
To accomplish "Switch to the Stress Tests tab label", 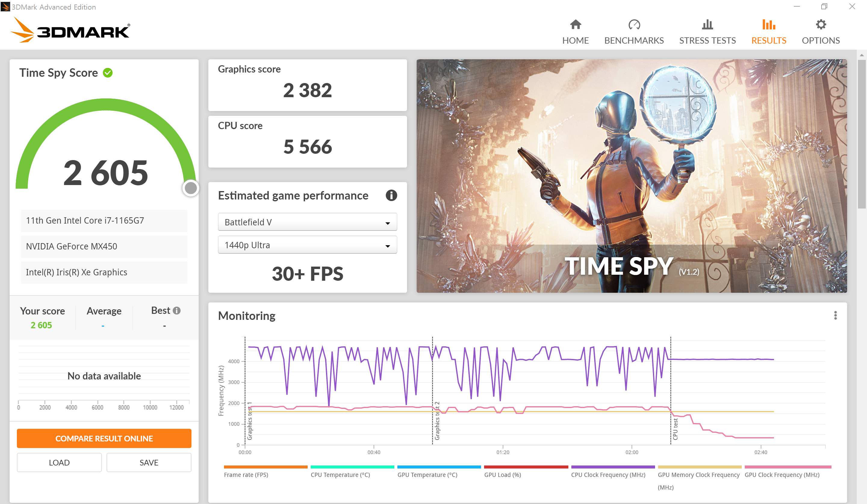I will point(707,40).
